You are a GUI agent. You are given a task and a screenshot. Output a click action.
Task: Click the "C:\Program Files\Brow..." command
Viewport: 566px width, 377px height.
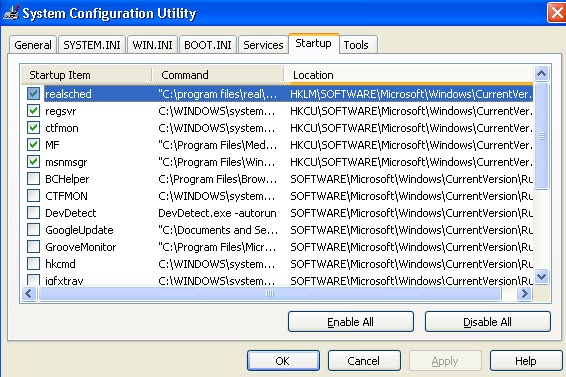(218, 179)
